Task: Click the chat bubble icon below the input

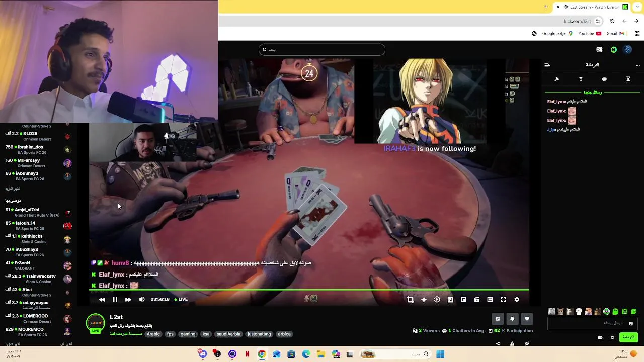Action: point(600,337)
